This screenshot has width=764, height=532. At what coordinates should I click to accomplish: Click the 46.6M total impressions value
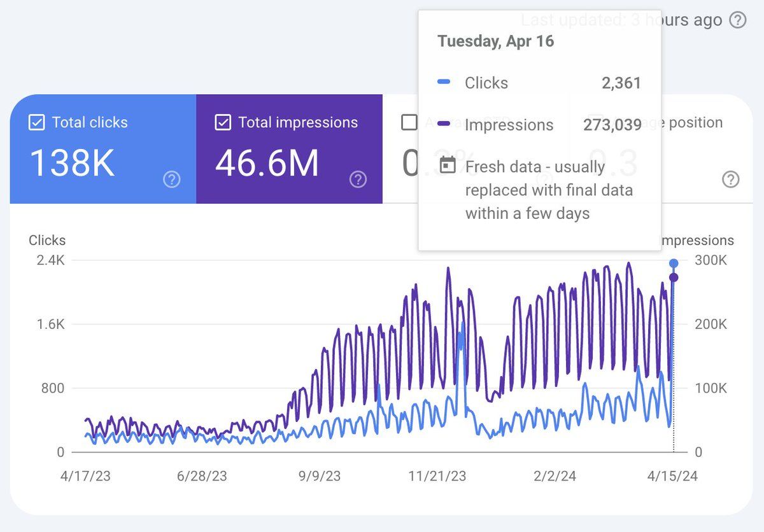pos(267,164)
